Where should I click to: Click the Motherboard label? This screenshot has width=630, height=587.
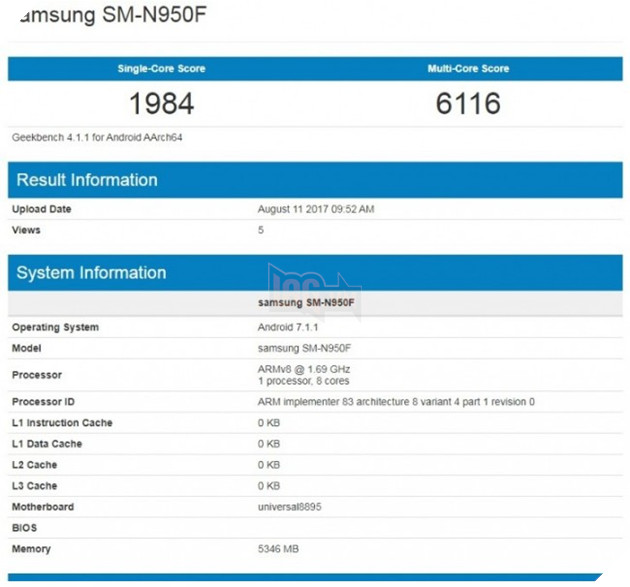click(x=43, y=507)
